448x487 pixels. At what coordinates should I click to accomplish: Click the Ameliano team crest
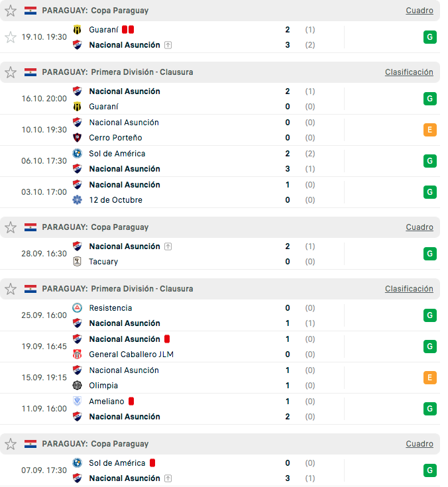[78, 402]
